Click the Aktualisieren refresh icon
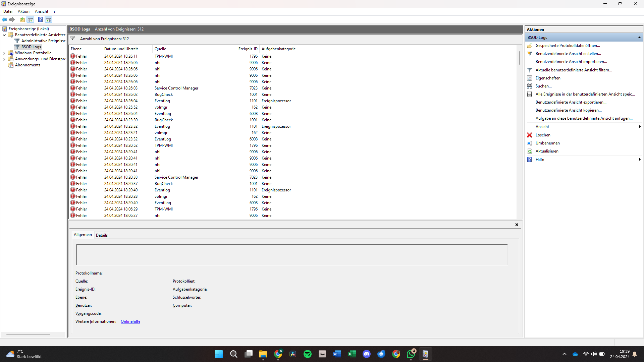This screenshot has width=644, height=362. 530,151
